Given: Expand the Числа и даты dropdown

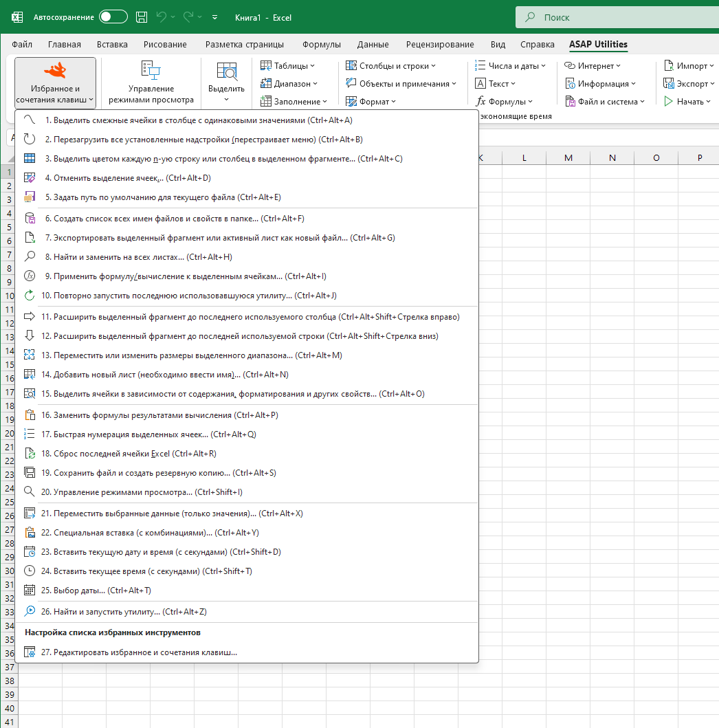Looking at the screenshot, I should (x=510, y=66).
